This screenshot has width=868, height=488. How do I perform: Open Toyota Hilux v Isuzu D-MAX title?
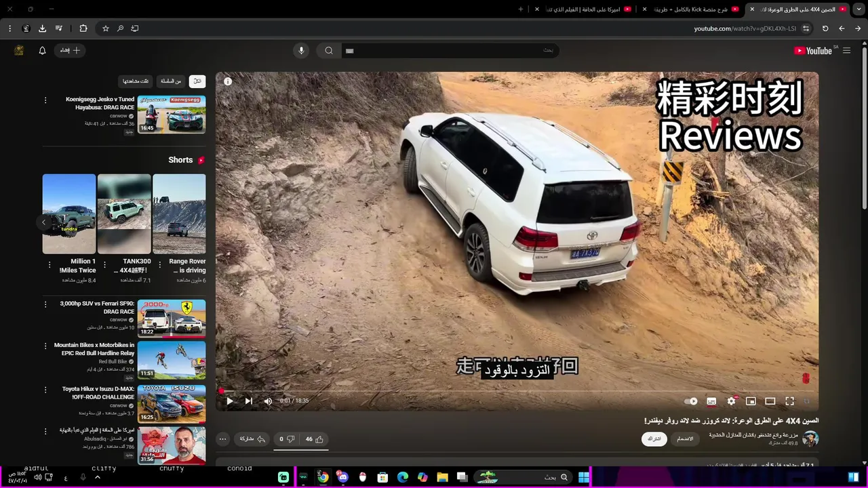[98, 393]
